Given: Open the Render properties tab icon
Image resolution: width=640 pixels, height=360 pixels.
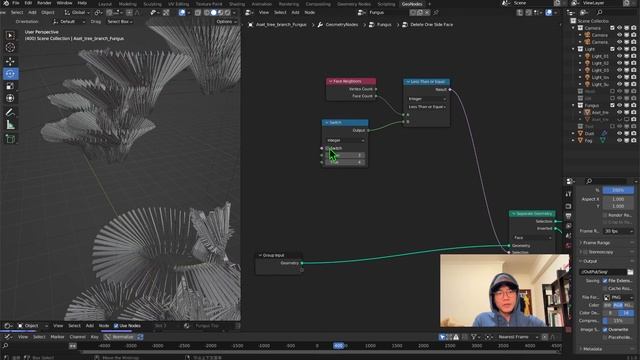Looking at the screenshot, I should (x=568, y=206).
